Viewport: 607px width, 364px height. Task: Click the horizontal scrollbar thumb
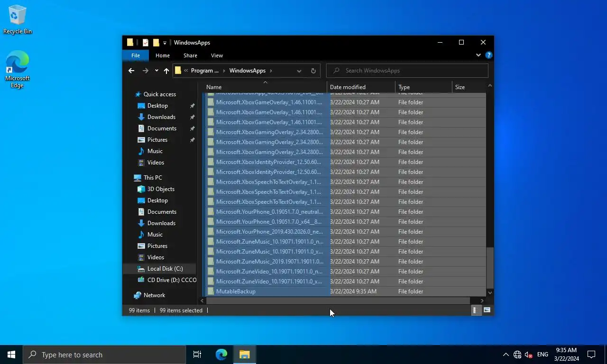click(338, 301)
